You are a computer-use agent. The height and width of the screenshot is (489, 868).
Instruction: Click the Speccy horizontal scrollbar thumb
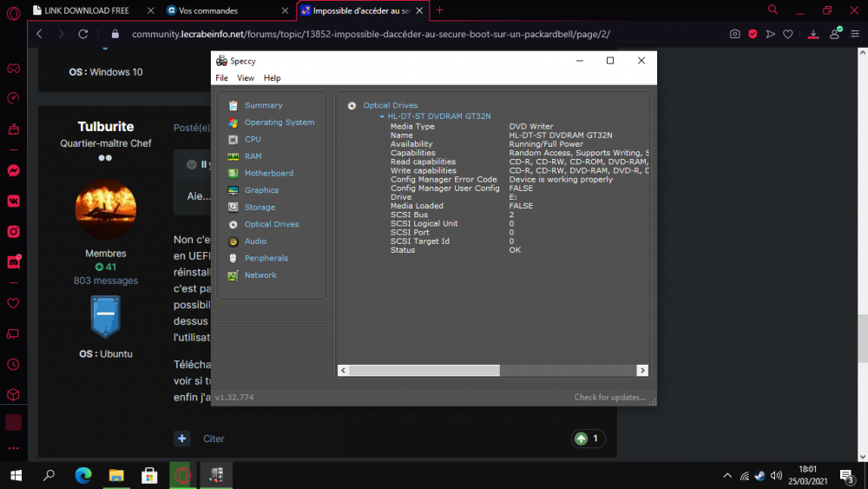pyautogui.click(x=424, y=371)
